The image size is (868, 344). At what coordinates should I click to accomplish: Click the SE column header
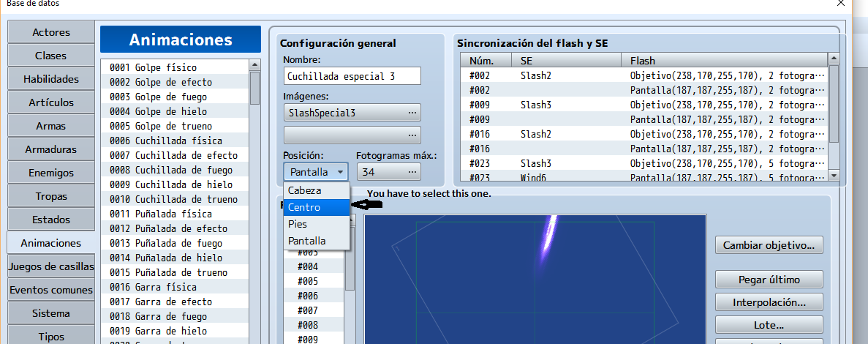566,60
